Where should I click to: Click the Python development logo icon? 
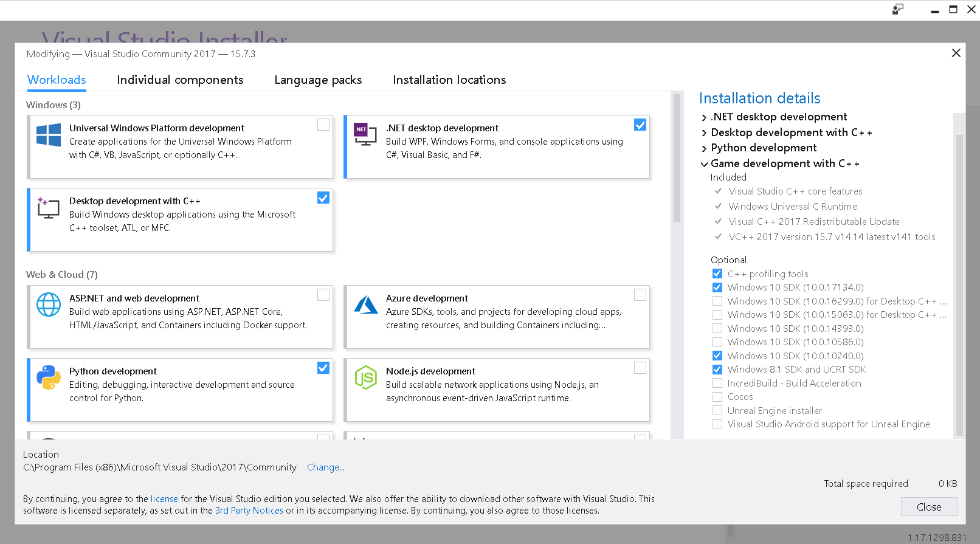[49, 377]
